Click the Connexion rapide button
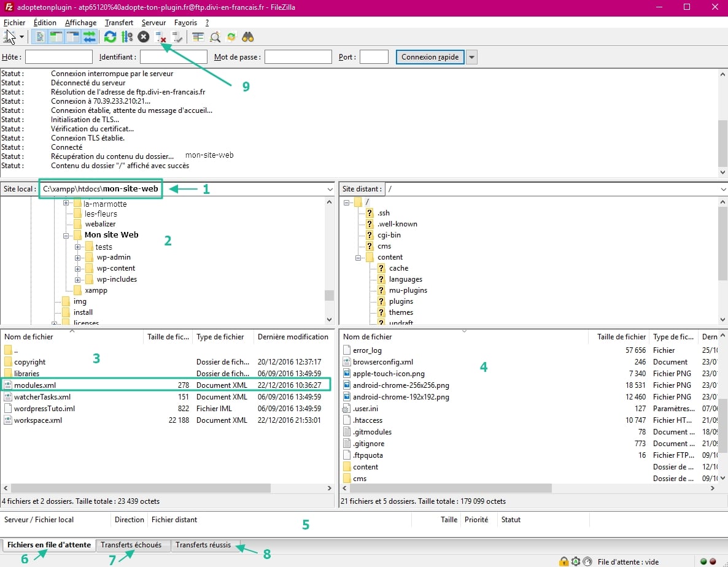The width and height of the screenshot is (728, 567). 430,56
